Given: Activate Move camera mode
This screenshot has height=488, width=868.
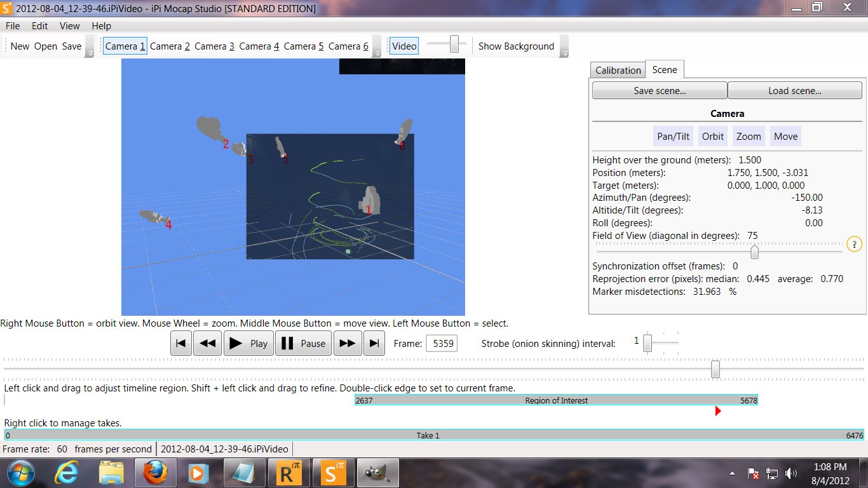Looking at the screenshot, I should tap(785, 136).
